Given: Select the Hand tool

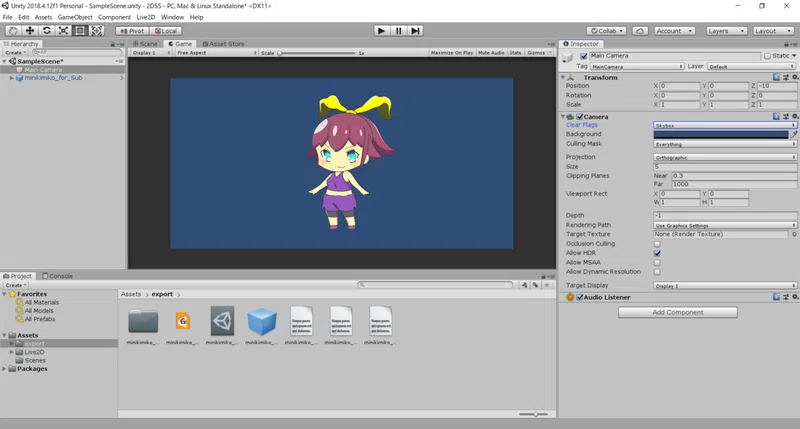Looking at the screenshot, I should click(x=13, y=31).
